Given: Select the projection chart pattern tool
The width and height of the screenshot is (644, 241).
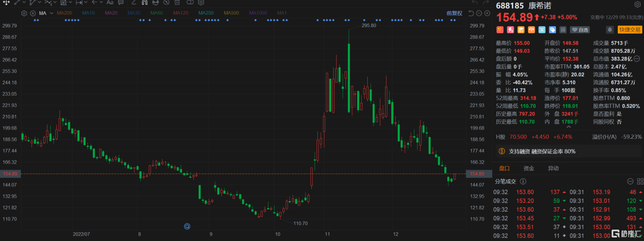Looking at the screenshot, I should point(64,2).
